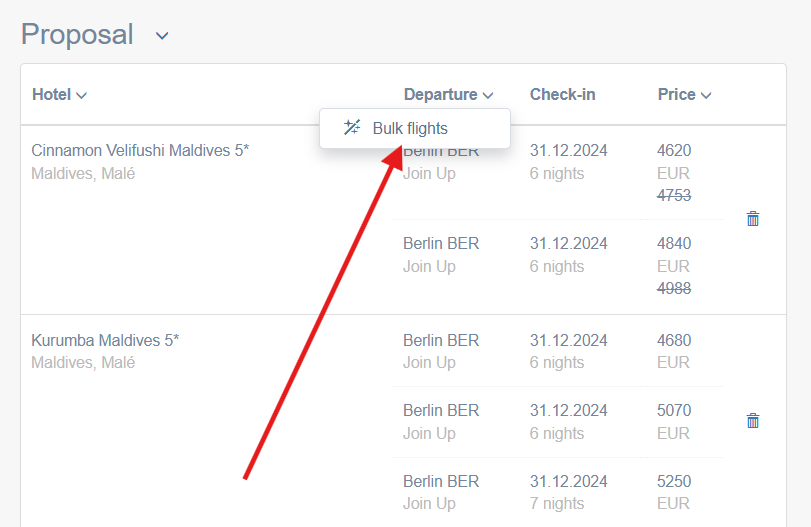This screenshot has width=811, height=527.
Task: Click the Check-in column header
Action: (x=562, y=95)
